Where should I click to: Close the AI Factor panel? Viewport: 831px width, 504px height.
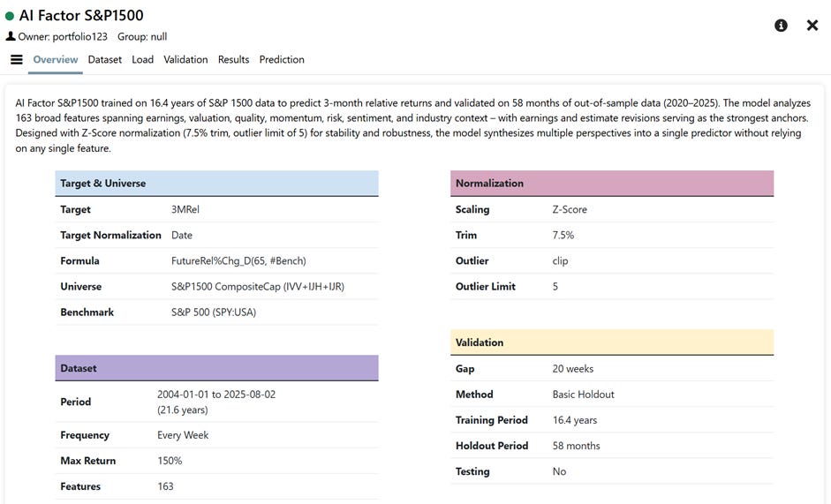pyautogui.click(x=812, y=26)
